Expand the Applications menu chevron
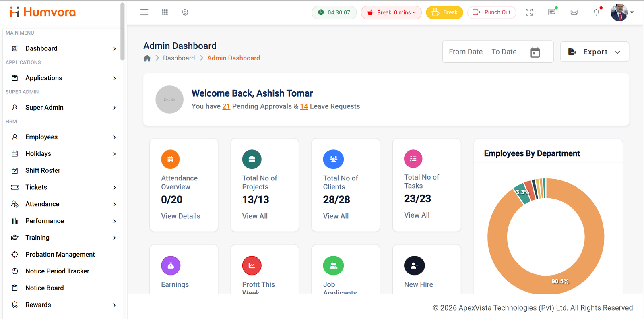Image resolution: width=644 pixels, height=319 pixels. [x=114, y=78]
